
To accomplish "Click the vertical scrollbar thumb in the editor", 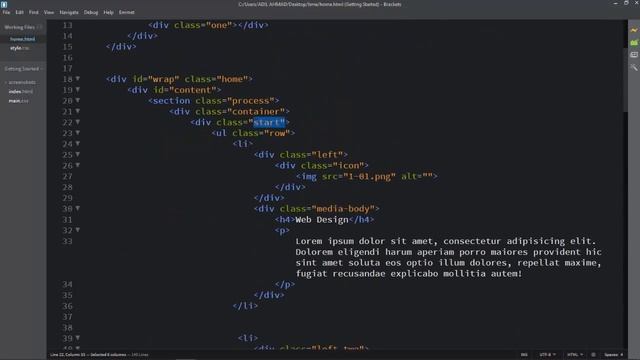I will pos(625,80).
